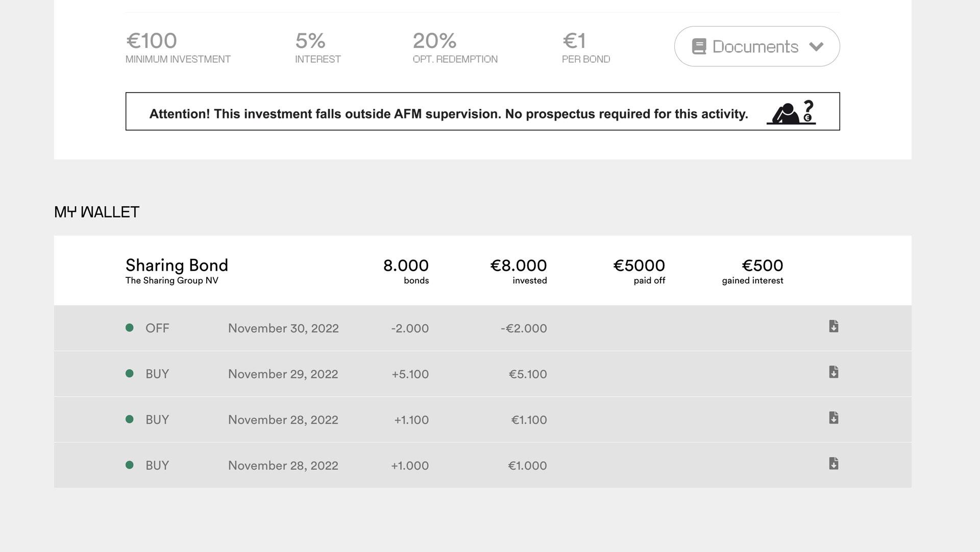Click the +5.100 bonds cell
The height and width of the screenshot is (552, 980).
click(x=410, y=374)
